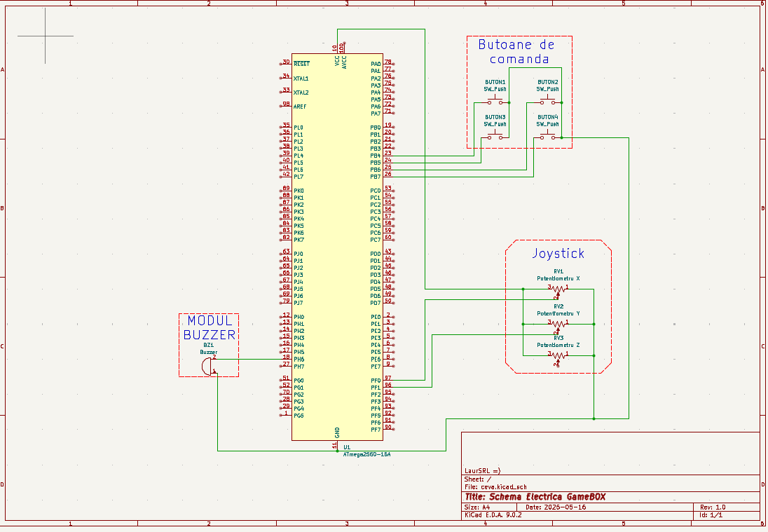
Task: Click the BUTON1 push switch symbol
Action: pyautogui.click(x=495, y=102)
